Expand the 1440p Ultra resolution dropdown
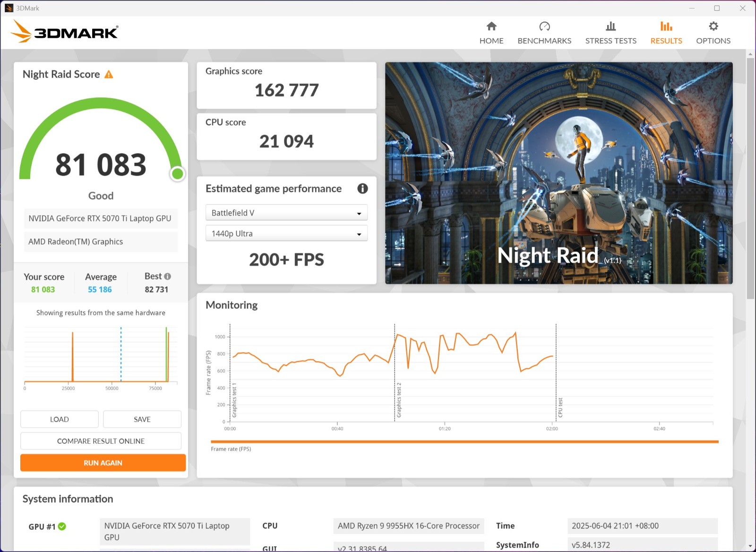The width and height of the screenshot is (756, 552). click(x=286, y=233)
